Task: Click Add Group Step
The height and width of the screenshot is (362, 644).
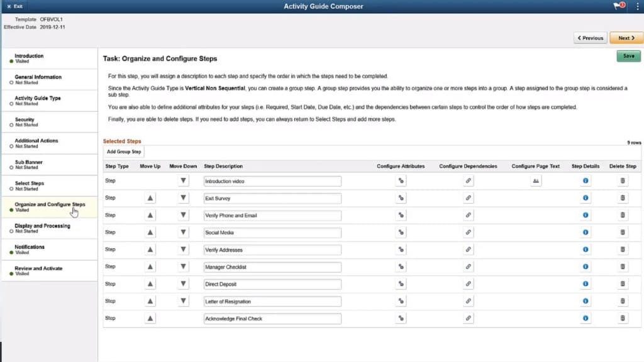Action: (123, 151)
